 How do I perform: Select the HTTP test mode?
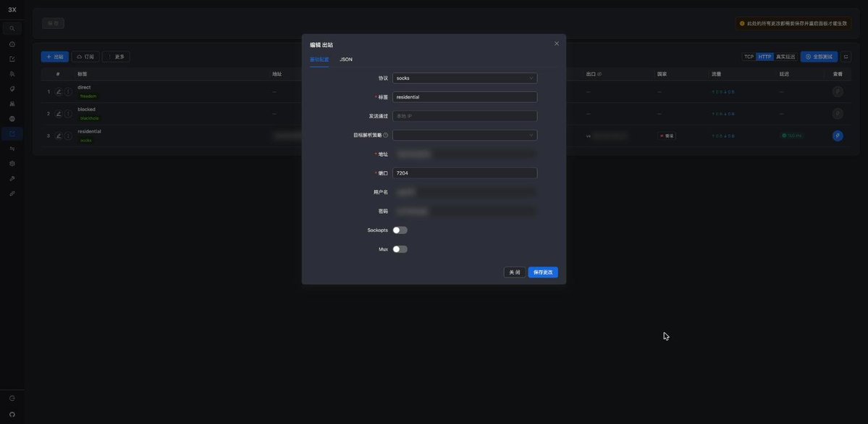(x=764, y=57)
